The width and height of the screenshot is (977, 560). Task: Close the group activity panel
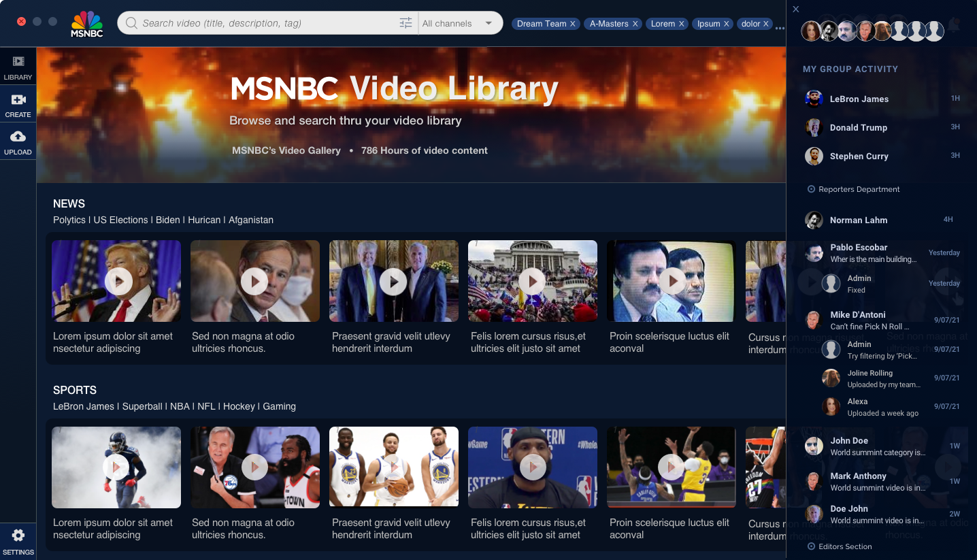tap(796, 10)
